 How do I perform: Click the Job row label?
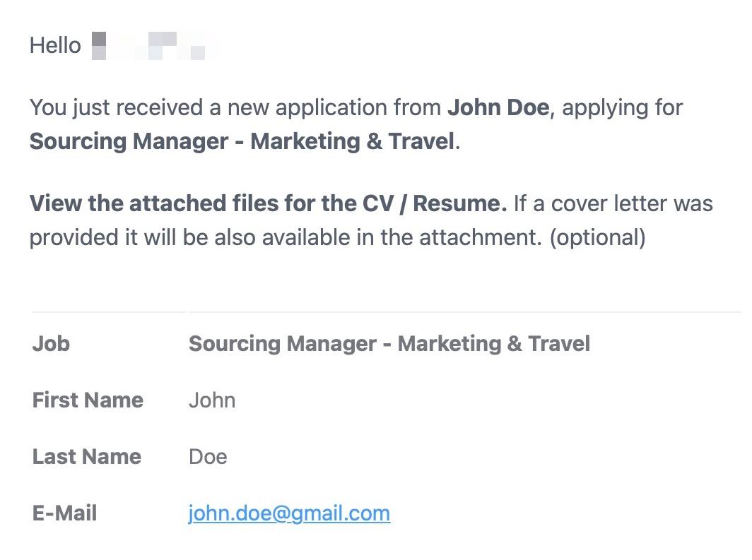click(52, 344)
